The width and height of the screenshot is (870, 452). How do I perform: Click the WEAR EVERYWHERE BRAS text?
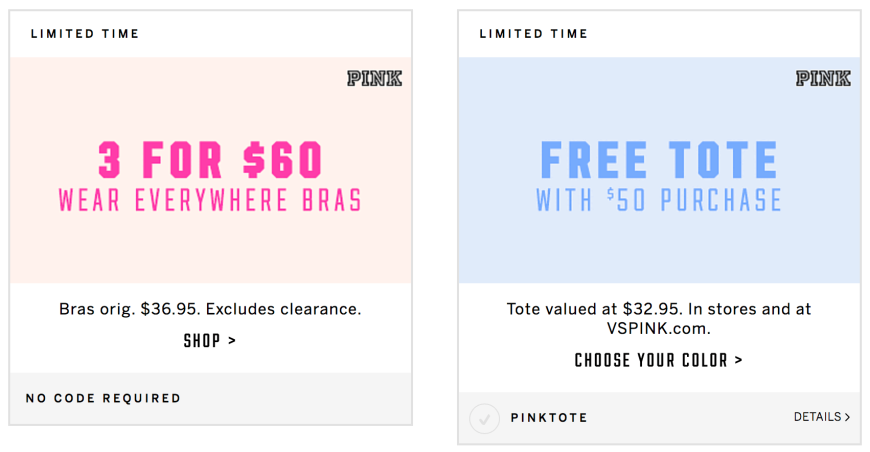(210, 200)
